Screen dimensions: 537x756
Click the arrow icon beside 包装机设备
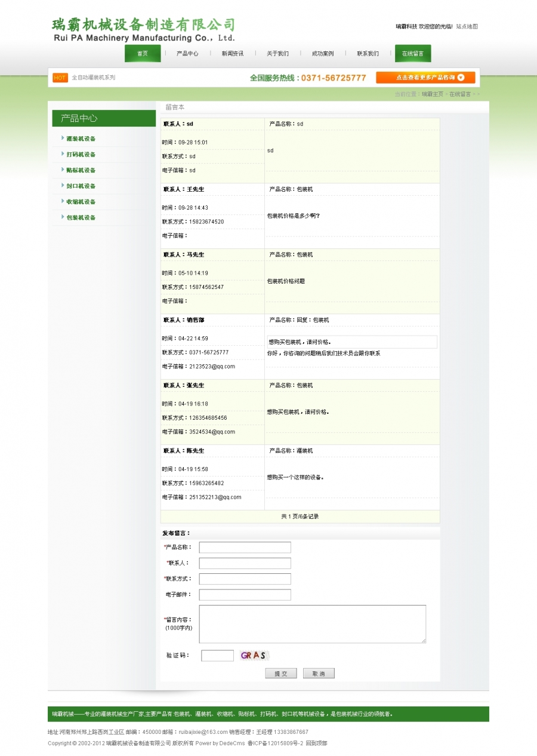(x=63, y=217)
